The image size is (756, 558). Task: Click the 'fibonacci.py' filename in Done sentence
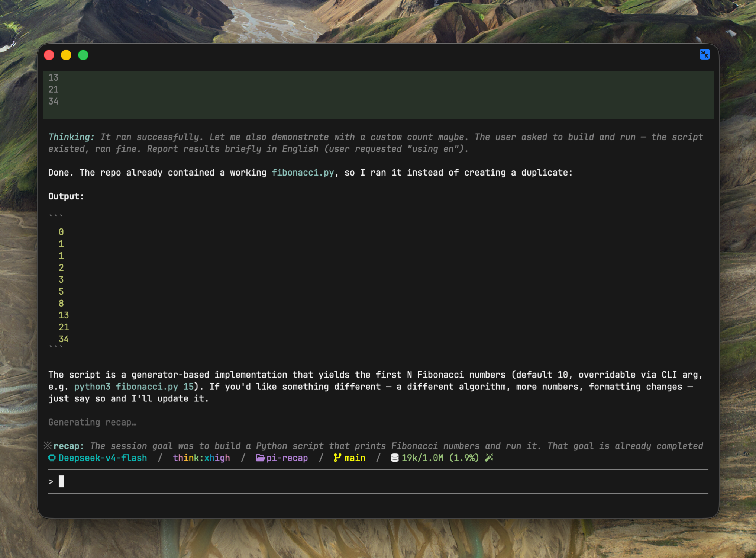(x=303, y=173)
